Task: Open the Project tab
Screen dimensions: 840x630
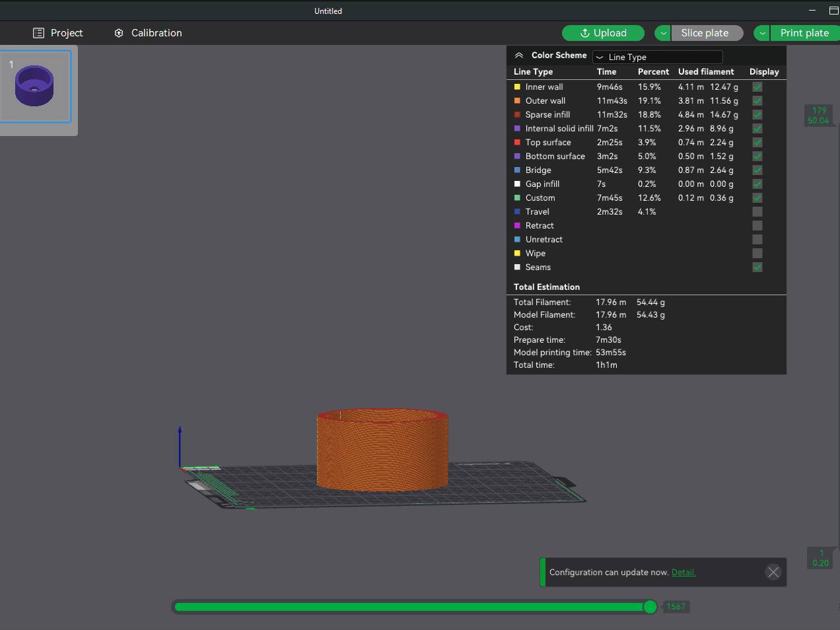Action: [58, 33]
